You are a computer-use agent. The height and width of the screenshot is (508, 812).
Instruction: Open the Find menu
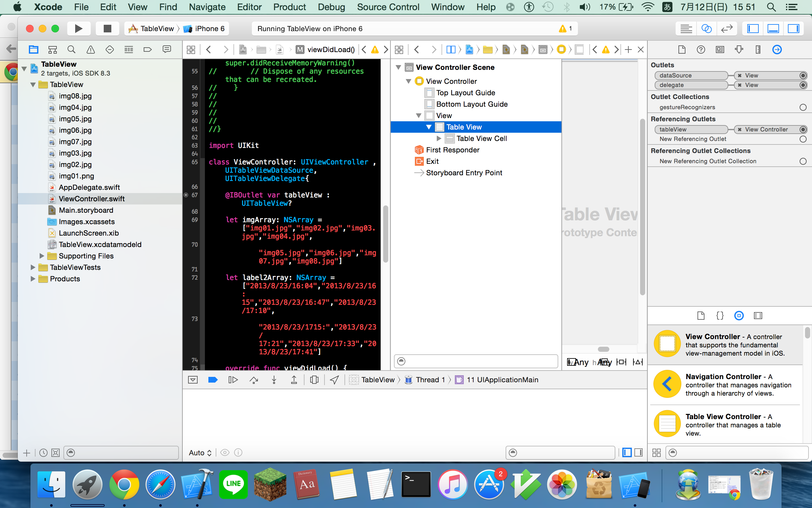coord(168,7)
